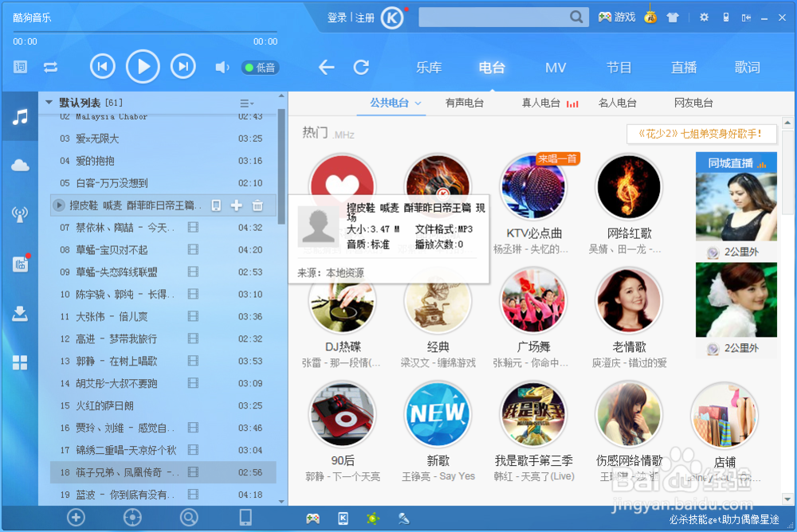Open the 新歌 NEW radio station

click(438, 415)
